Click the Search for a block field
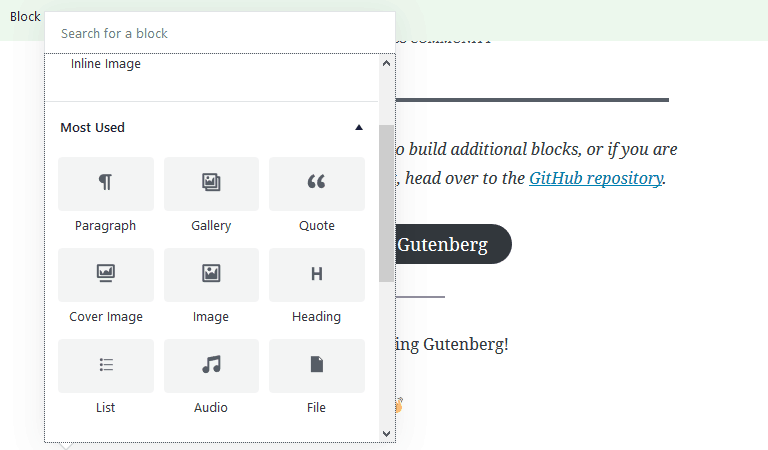 219,33
